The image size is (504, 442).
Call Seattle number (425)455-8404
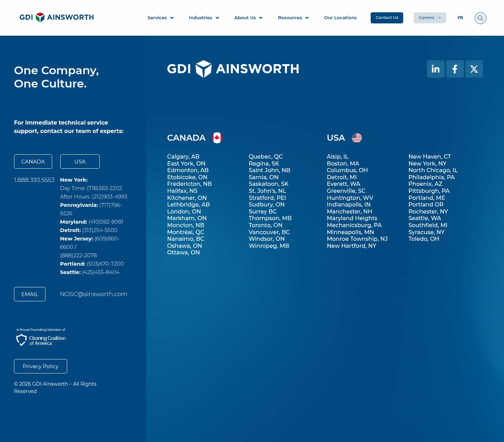coord(100,272)
